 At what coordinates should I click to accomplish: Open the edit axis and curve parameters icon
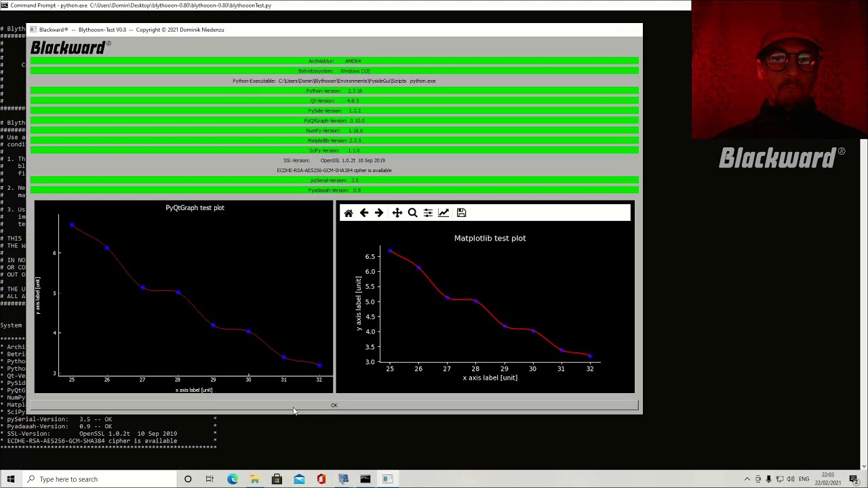point(443,213)
